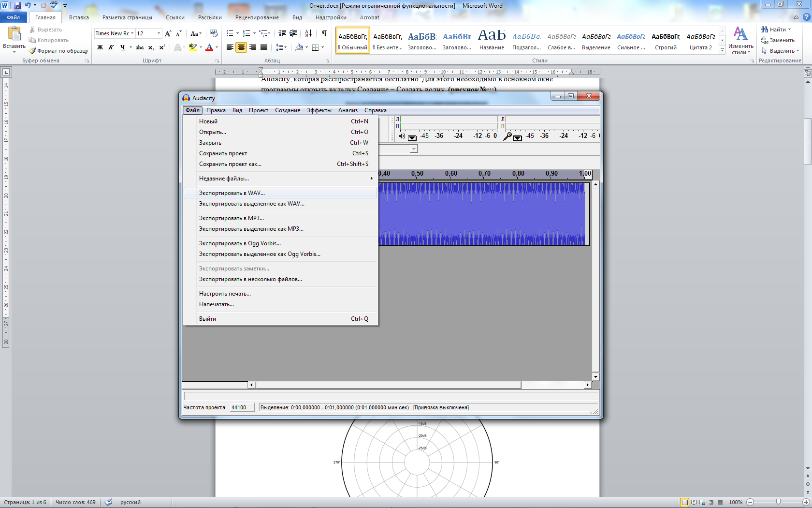This screenshot has height=508, width=812.
Task: Toggle italic formatting (К) in Word ribbon
Action: [111, 47]
